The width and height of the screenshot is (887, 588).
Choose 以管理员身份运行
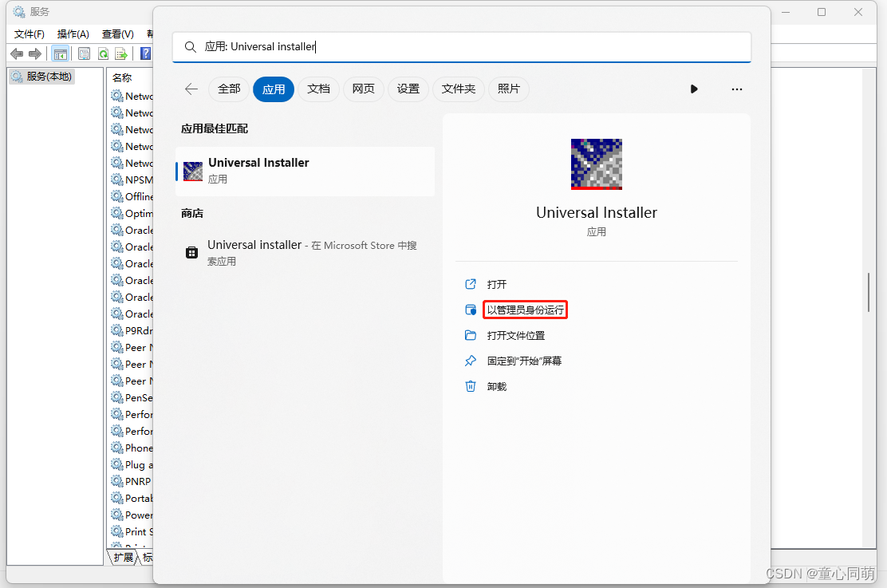click(525, 310)
